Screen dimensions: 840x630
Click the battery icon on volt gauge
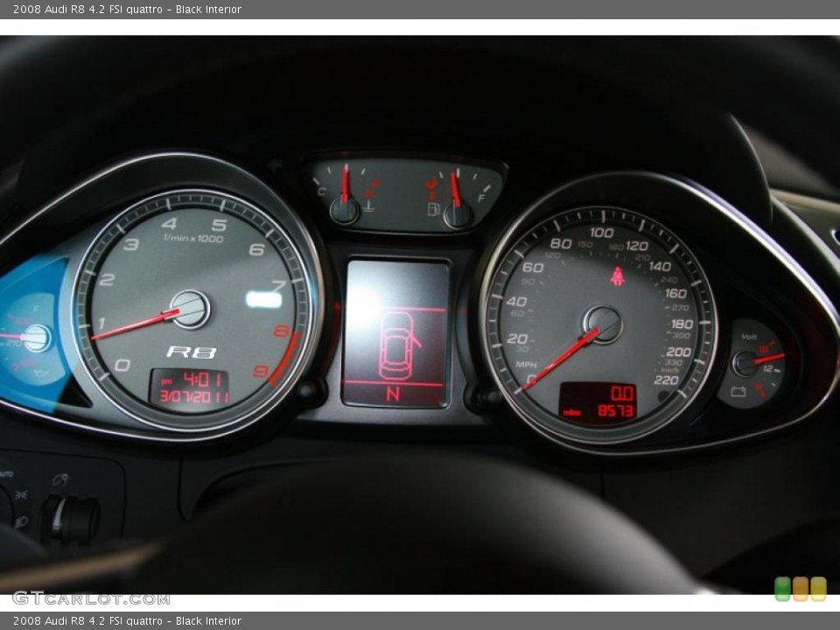tap(738, 392)
